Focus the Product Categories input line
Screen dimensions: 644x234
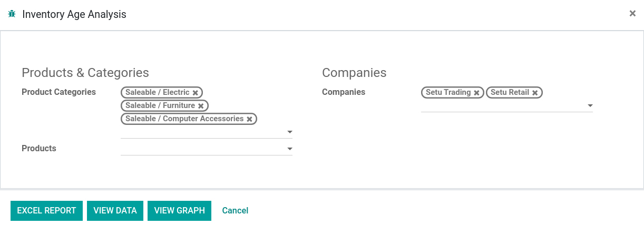click(203, 132)
